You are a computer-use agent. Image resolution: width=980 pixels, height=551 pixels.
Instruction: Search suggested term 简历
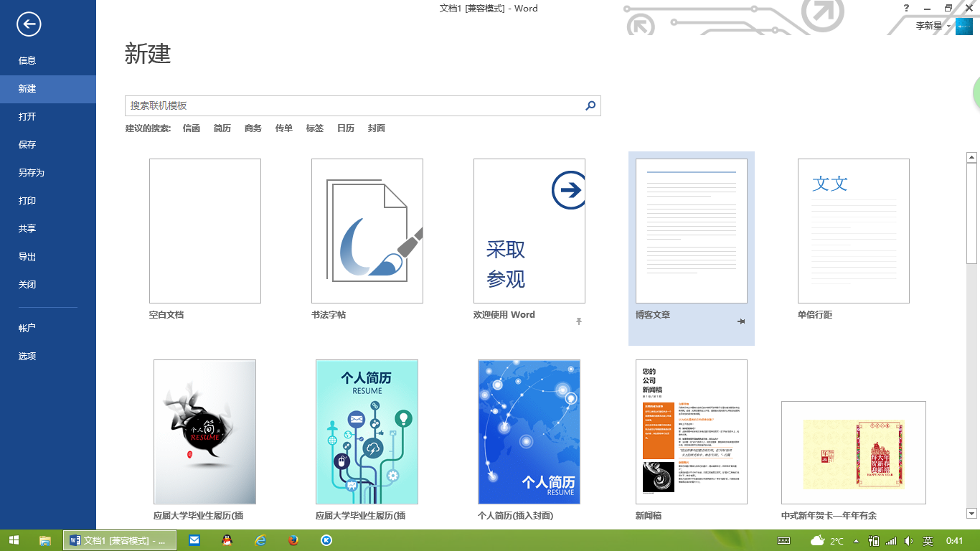tap(222, 128)
